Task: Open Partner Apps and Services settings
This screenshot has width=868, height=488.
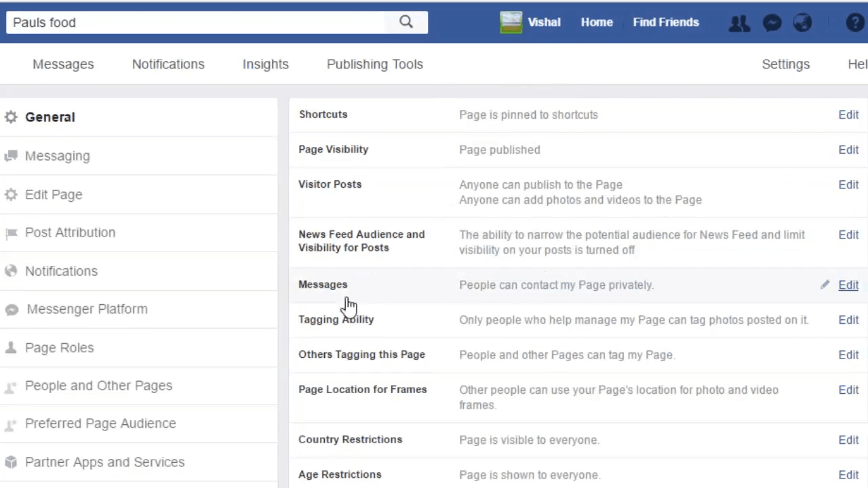Action: coord(104,462)
